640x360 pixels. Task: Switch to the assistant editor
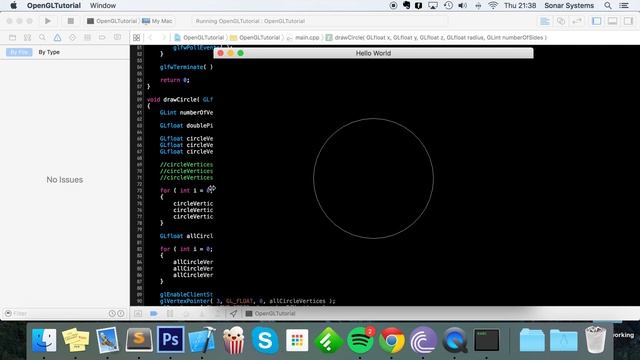[561, 21]
